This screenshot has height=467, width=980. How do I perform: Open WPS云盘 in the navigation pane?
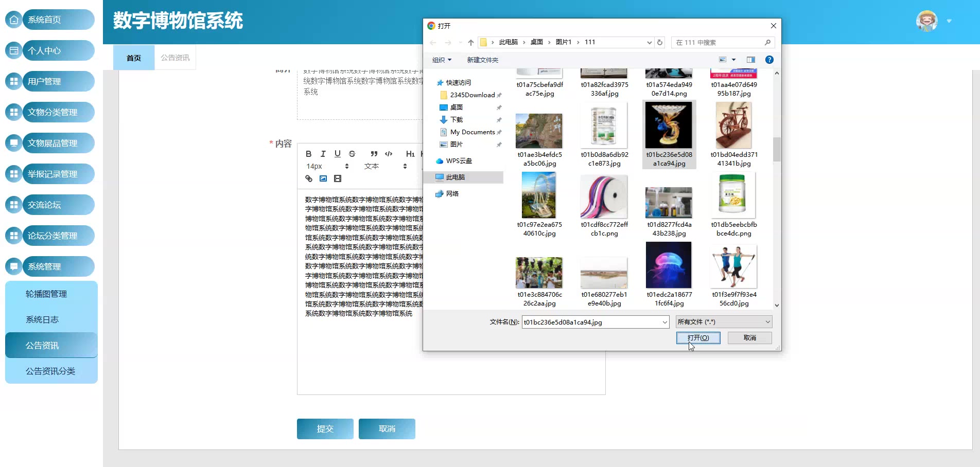453,161
